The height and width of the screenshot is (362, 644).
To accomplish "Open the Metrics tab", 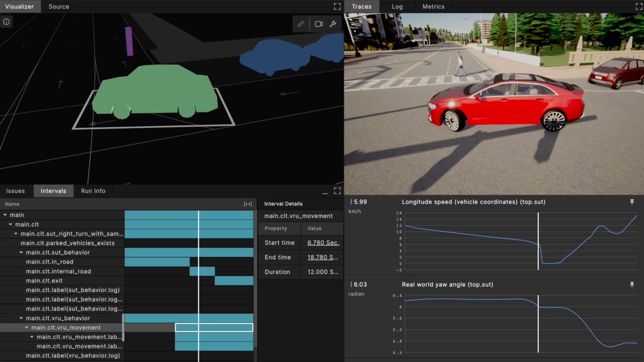I will click(433, 6).
